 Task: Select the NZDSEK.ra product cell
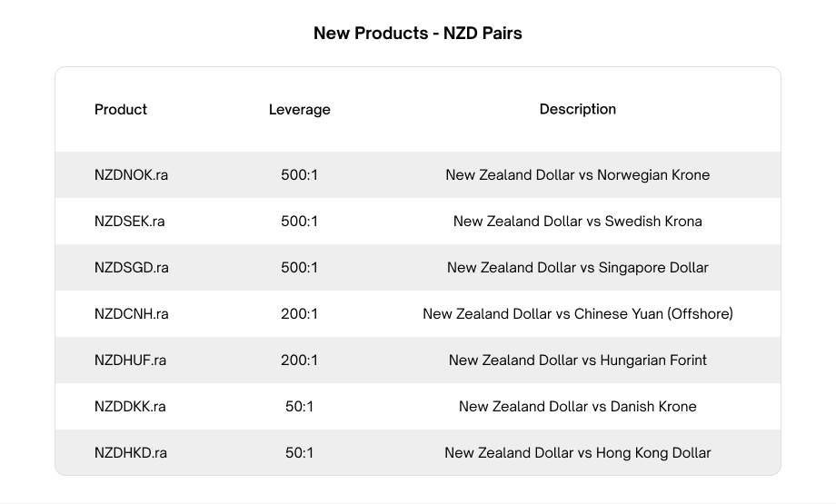tap(129, 222)
